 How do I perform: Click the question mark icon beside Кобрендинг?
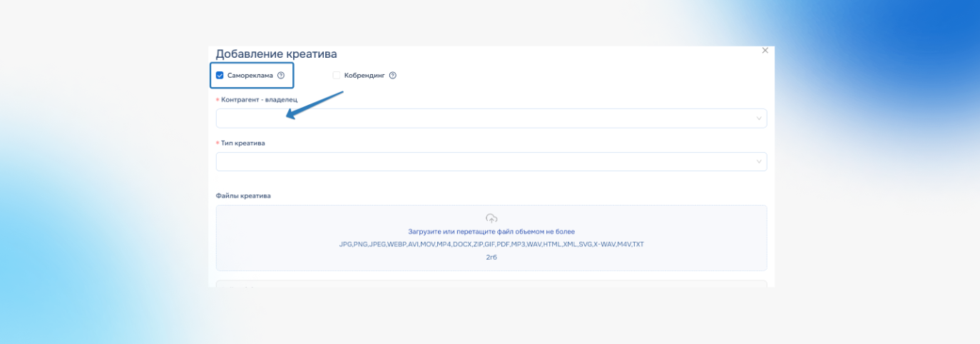pos(392,75)
